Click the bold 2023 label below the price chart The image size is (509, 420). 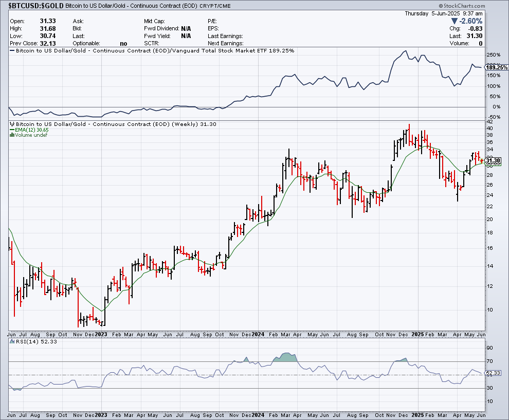[x=101, y=334]
